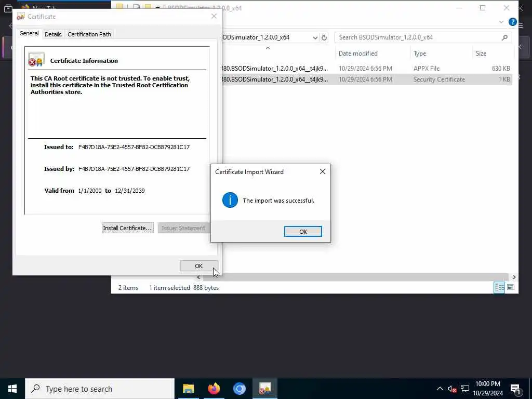Screen dimensions: 532x399
Task: Open Firefox from the taskbar
Action: coord(214,389)
